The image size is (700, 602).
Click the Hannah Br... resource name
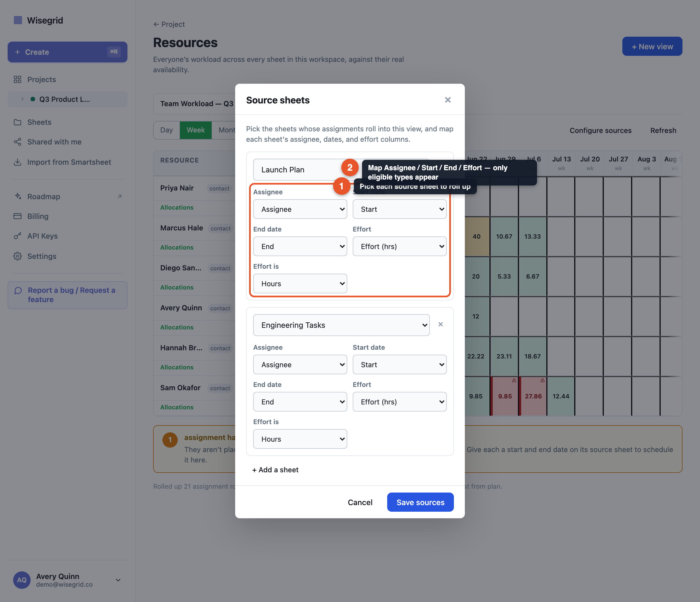coord(181,348)
